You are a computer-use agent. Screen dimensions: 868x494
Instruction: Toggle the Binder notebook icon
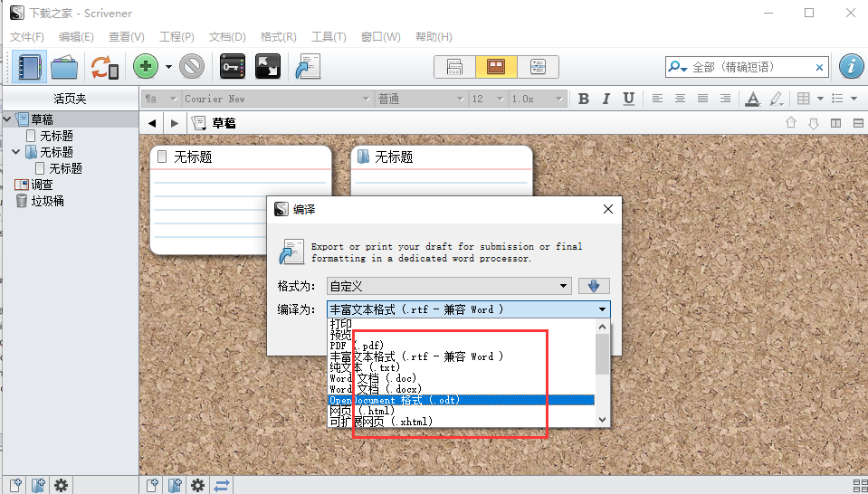(29, 67)
